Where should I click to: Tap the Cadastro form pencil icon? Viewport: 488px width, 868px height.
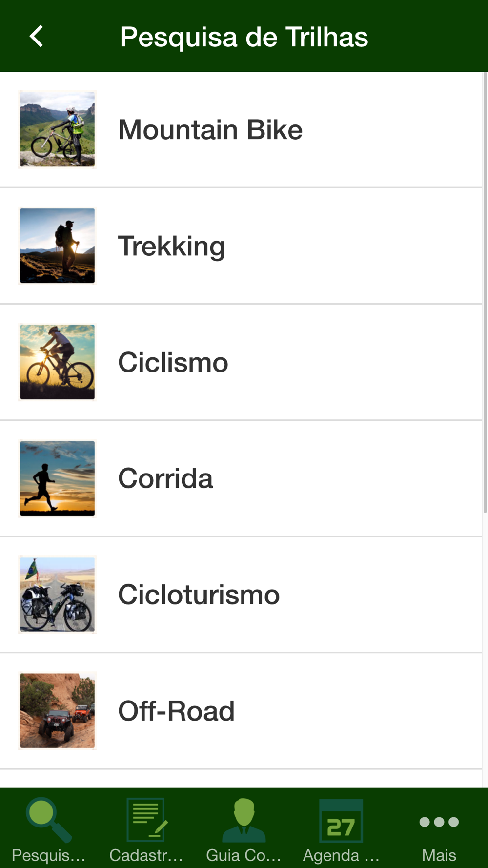(x=146, y=820)
